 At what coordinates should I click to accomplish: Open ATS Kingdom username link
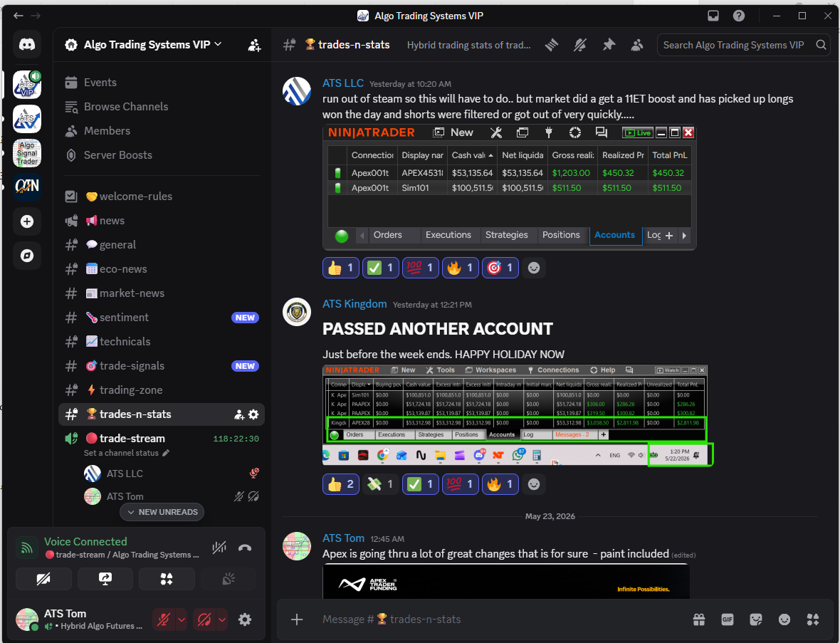pyautogui.click(x=354, y=304)
